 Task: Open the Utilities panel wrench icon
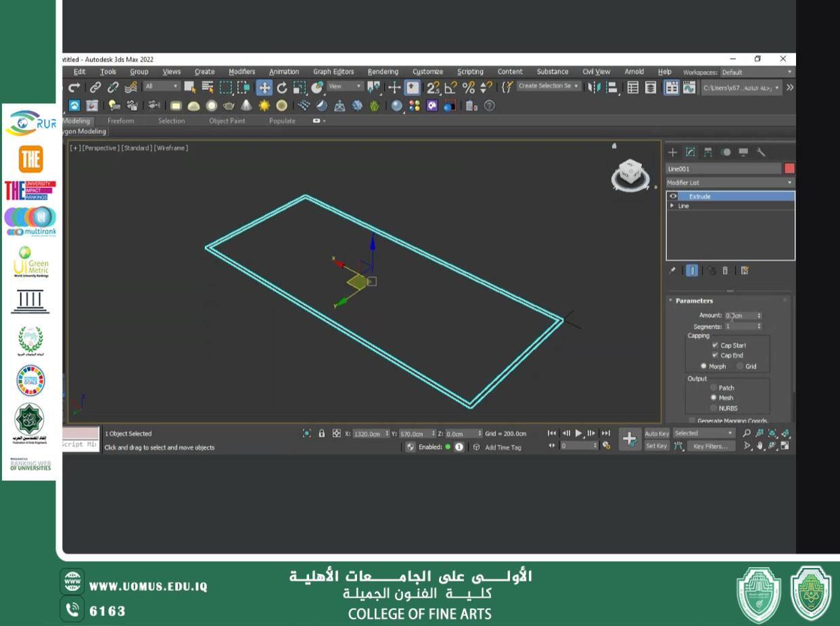(760, 153)
